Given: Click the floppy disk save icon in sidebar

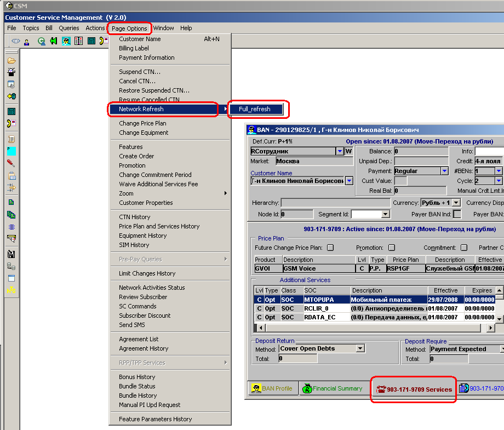Looking at the screenshot, I should 12,254.
